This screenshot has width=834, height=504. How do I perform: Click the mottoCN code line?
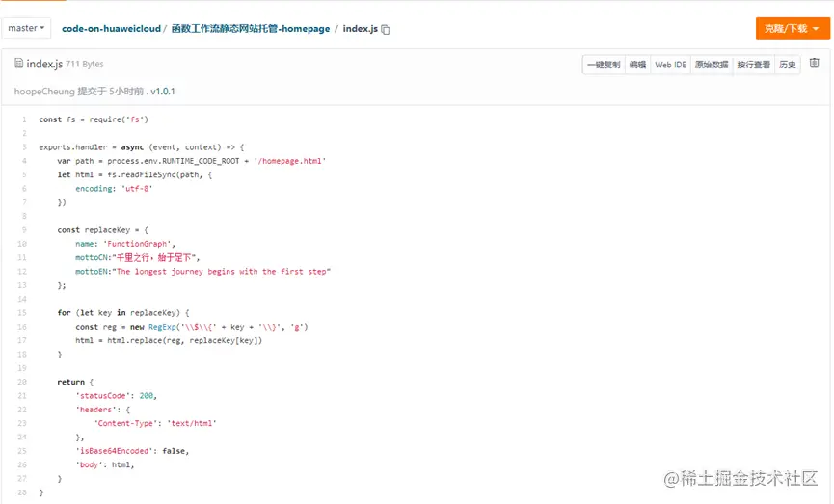[x=138, y=258]
